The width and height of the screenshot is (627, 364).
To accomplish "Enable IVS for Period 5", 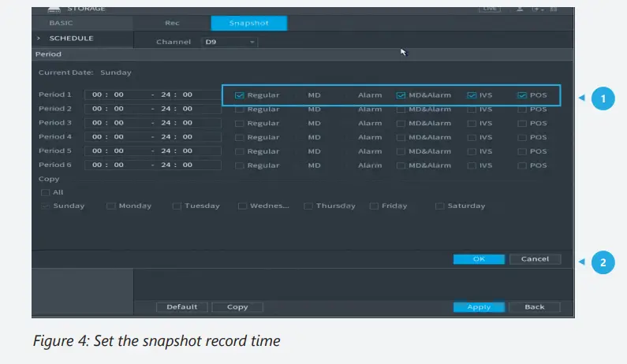I will click(472, 151).
